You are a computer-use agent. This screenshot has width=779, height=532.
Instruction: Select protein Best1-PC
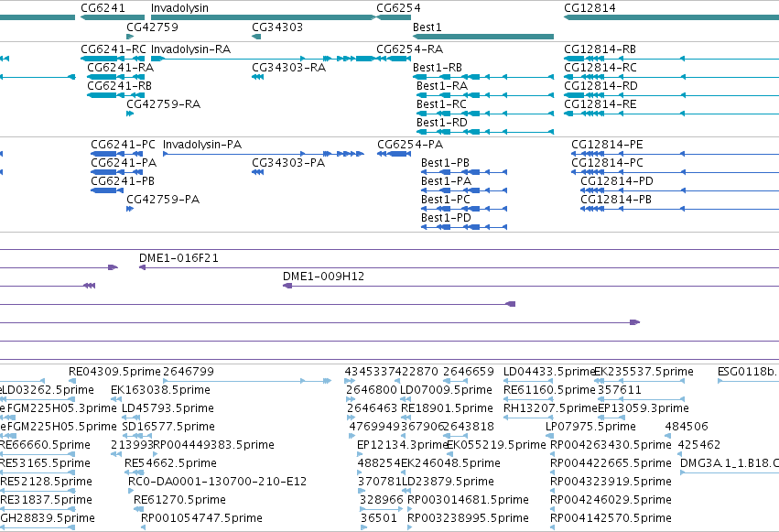(x=446, y=200)
